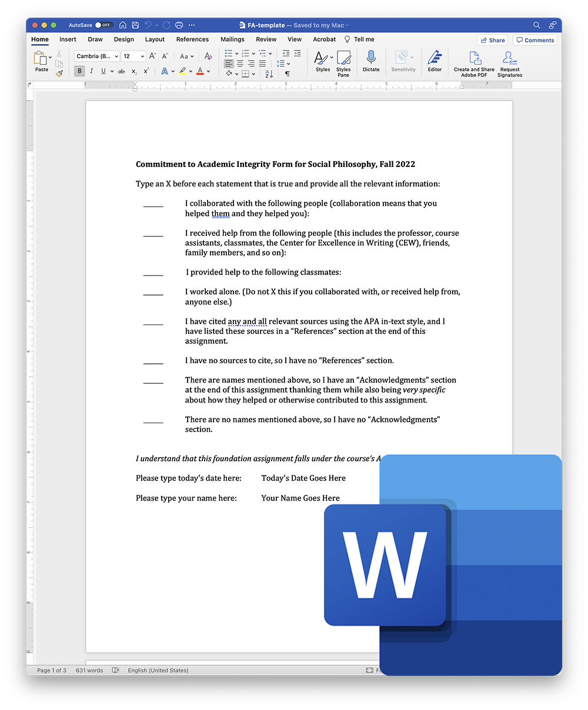Toggle show paragraph marks
This screenshot has height=710, width=588.
click(x=288, y=73)
